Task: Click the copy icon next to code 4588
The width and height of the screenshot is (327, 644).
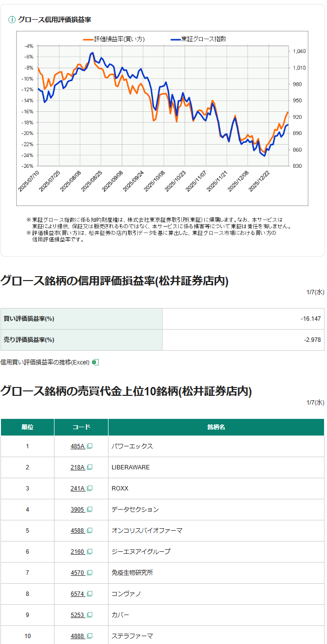Action: (89, 531)
